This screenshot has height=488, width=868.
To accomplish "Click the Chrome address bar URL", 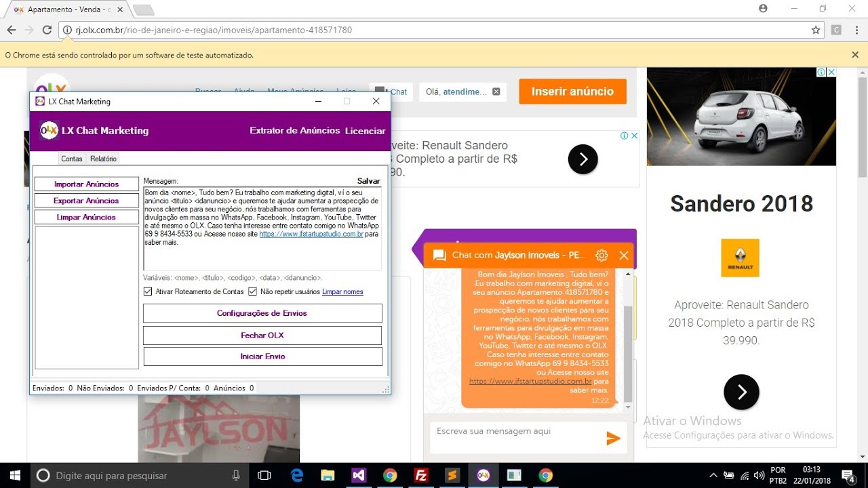I will pos(214,30).
